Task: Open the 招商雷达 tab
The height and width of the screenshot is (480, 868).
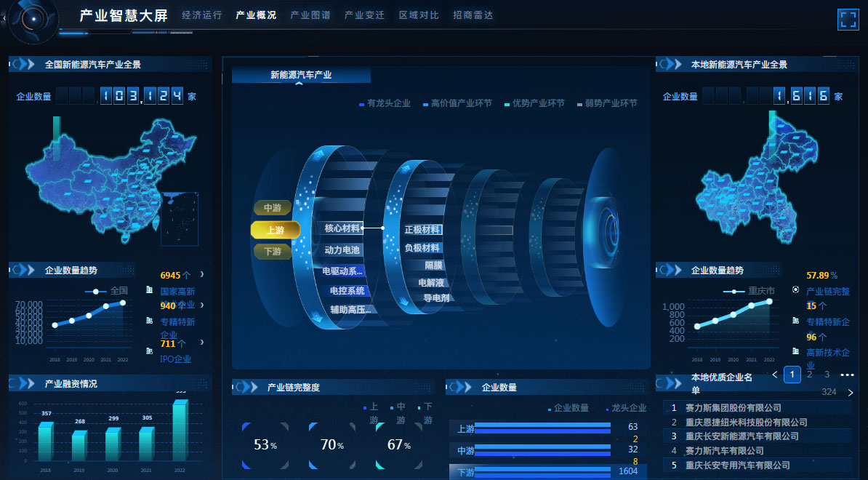Action: (473, 15)
